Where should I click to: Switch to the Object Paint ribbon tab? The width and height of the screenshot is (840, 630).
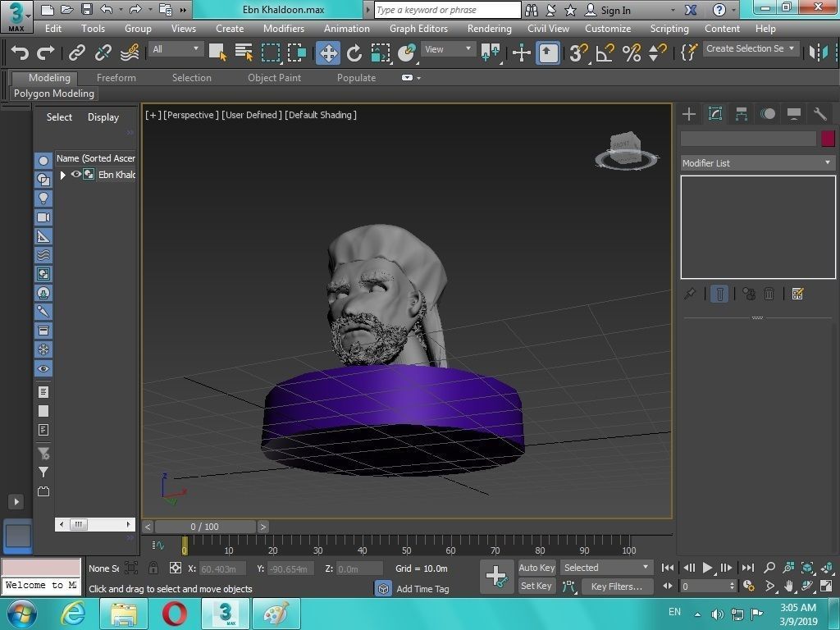(x=274, y=78)
